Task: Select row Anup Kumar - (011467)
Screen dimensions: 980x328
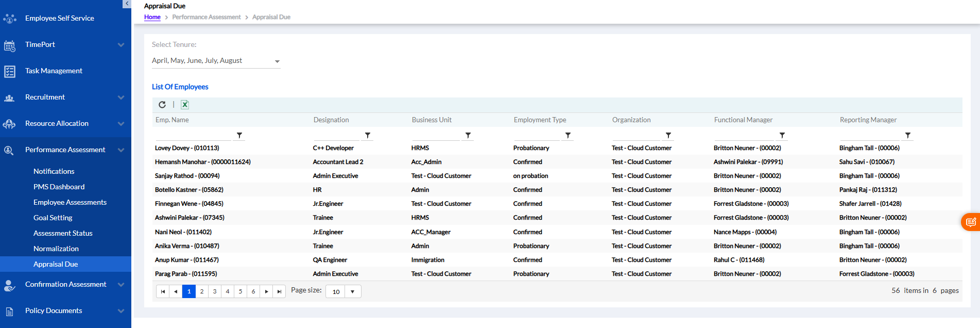Action: (558, 260)
